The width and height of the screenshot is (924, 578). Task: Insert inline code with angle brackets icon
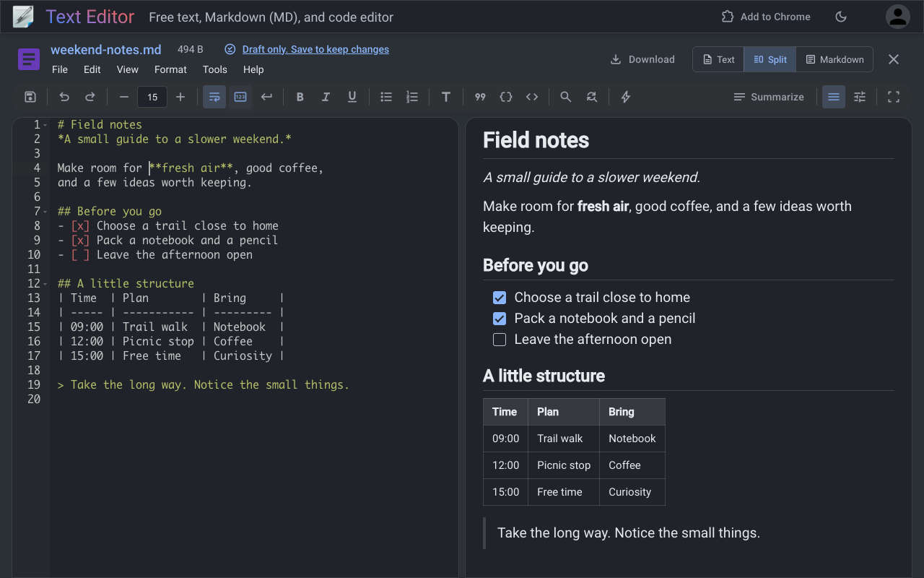click(x=532, y=97)
